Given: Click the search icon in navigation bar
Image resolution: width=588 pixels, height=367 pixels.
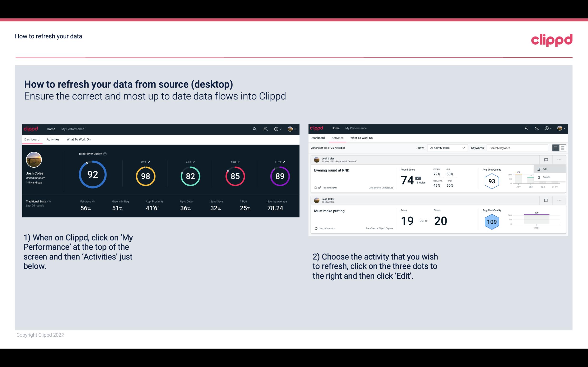Looking at the screenshot, I should point(254,129).
